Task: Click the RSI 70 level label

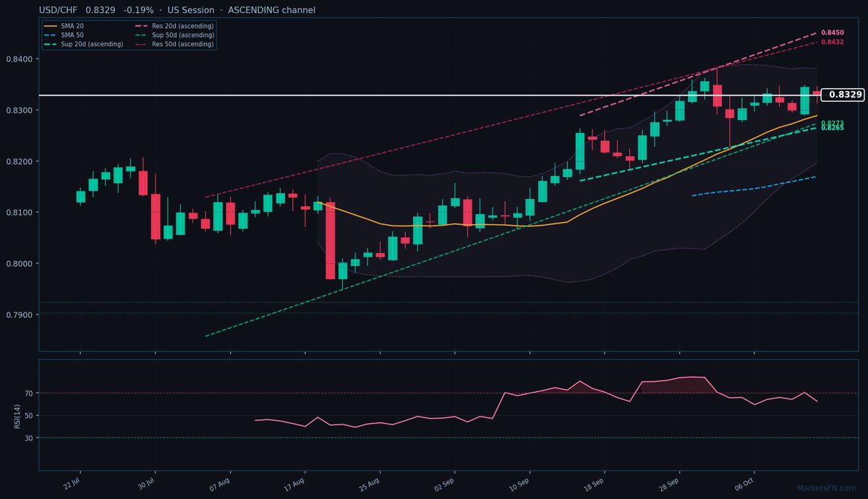Action: [30, 393]
